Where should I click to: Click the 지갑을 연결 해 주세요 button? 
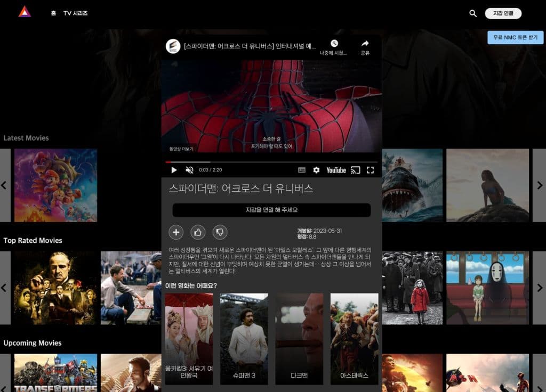pyautogui.click(x=271, y=210)
